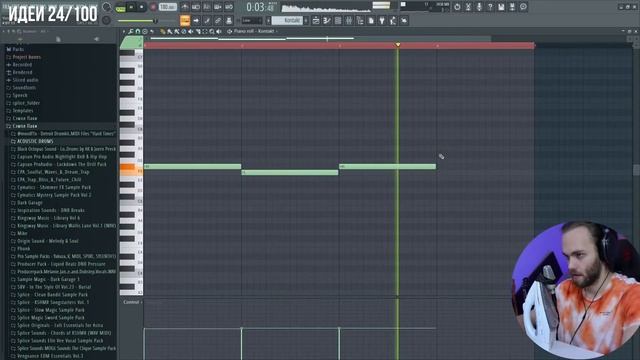
Task: Click the arrow right of Kontakt selector
Action: click(x=306, y=20)
